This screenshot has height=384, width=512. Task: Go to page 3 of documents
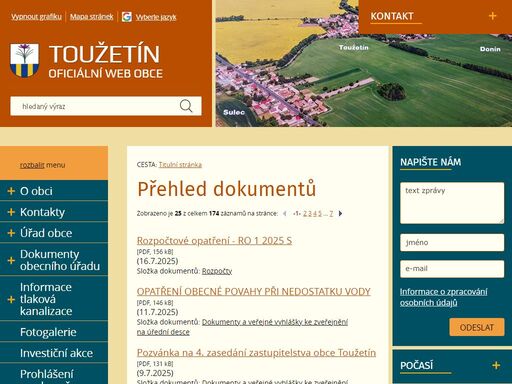coord(310,214)
